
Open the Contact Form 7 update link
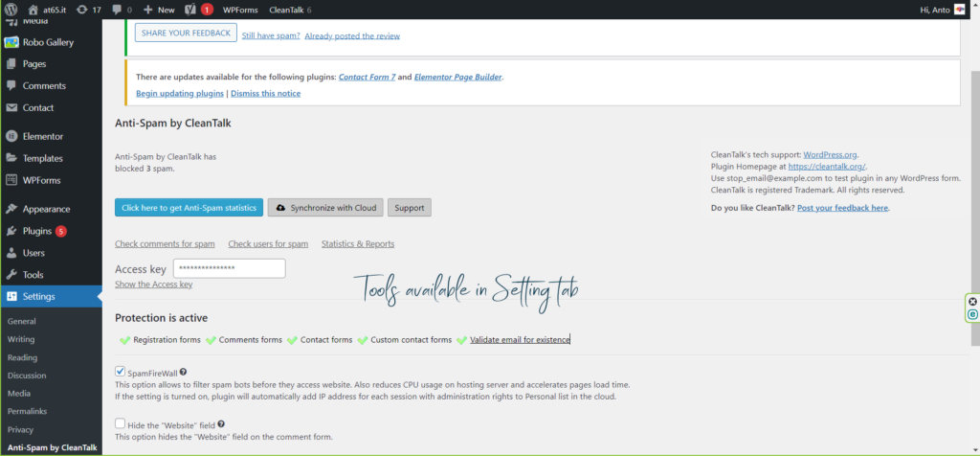367,78
